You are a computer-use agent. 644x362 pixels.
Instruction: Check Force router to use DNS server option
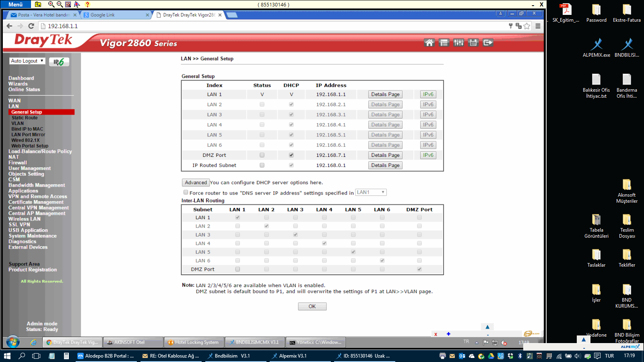pyautogui.click(x=186, y=193)
